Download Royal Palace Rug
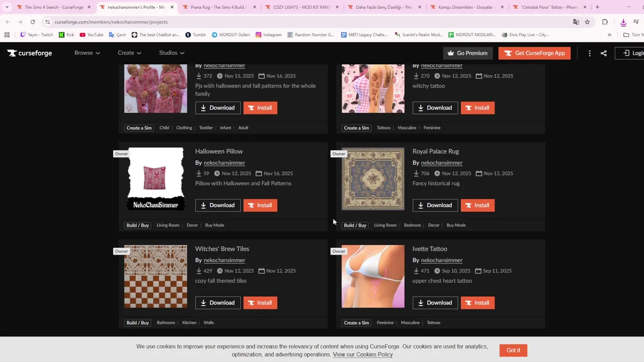644x362 pixels. coord(435,205)
